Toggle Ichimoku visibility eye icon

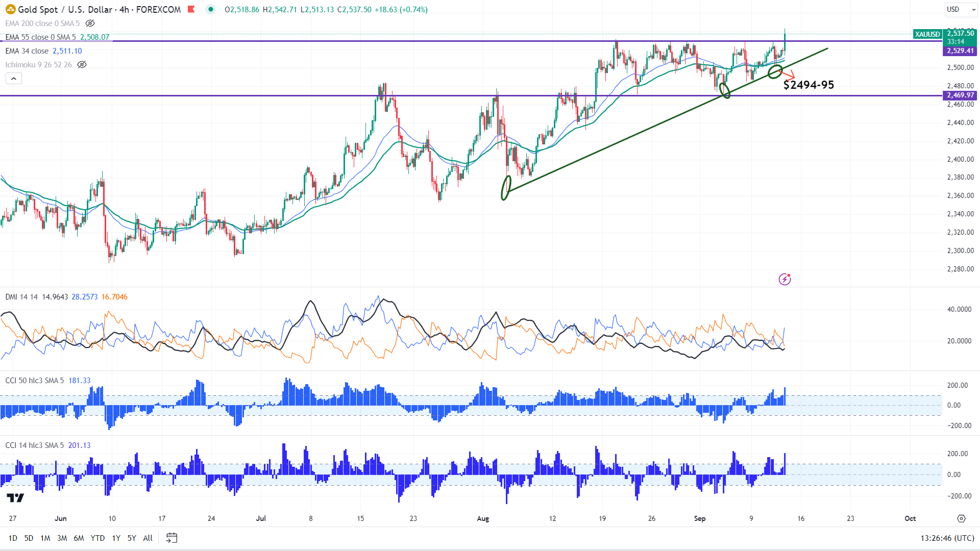82,65
